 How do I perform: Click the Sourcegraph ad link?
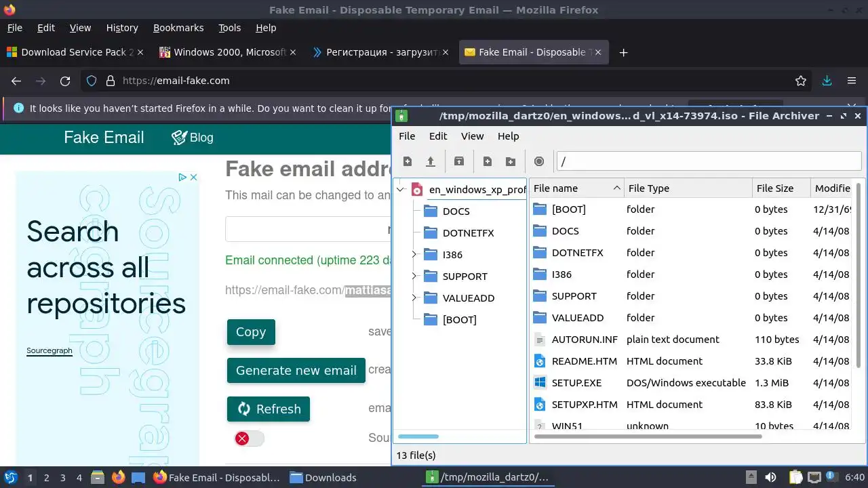(50, 350)
